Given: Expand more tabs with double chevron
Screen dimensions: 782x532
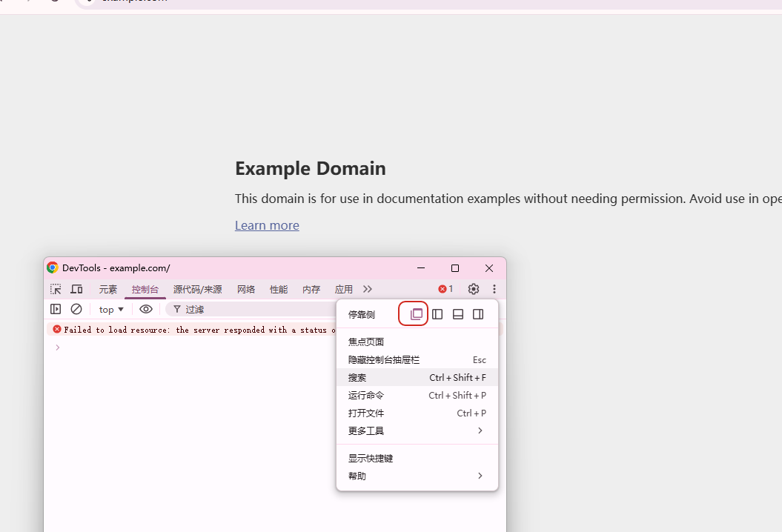Looking at the screenshot, I should (368, 289).
